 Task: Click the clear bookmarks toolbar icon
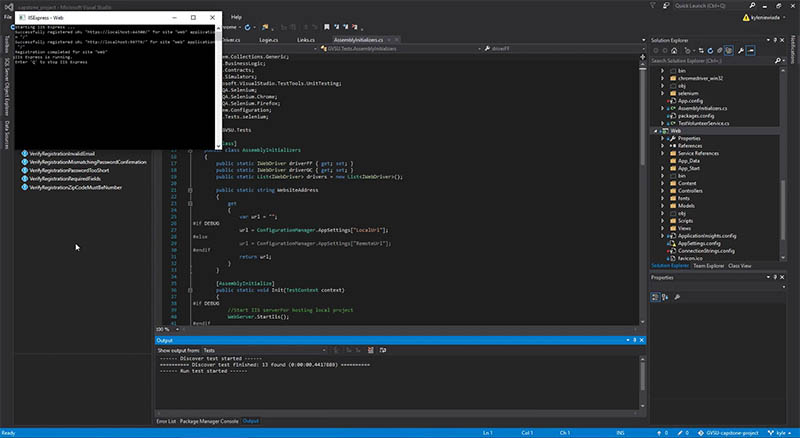pyautogui.click(x=355, y=27)
